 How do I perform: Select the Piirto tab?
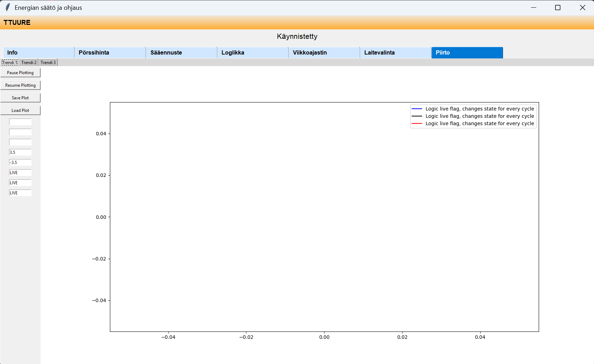467,52
